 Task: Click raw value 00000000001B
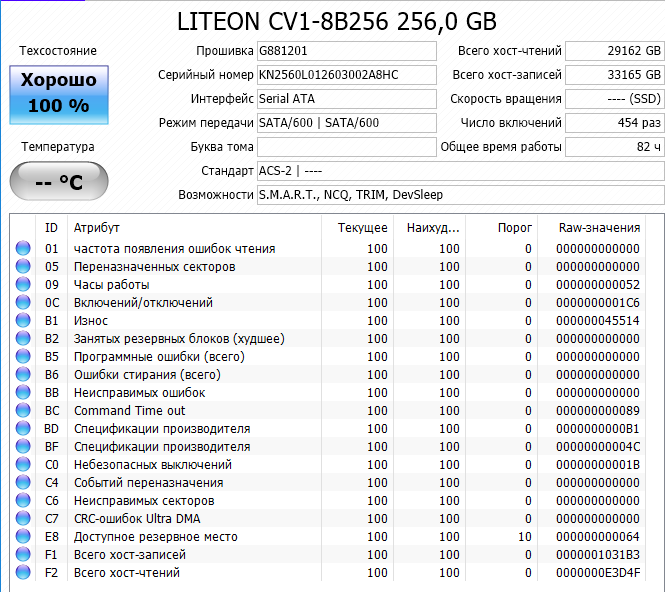598,465
